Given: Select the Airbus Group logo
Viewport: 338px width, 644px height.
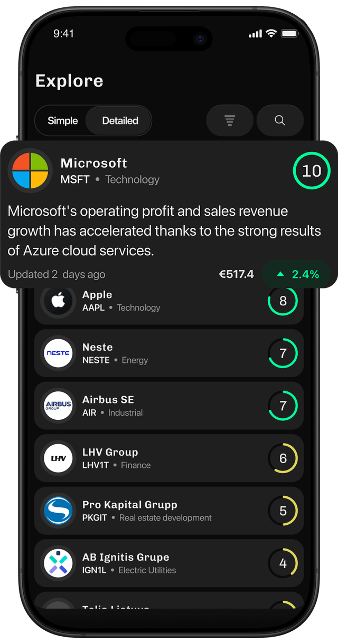Looking at the screenshot, I should 58,406.
